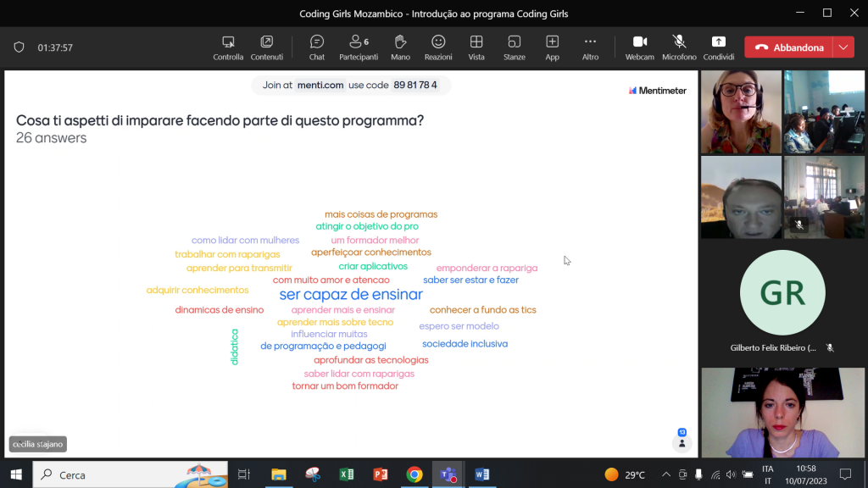This screenshot has width=868, height=488.
Task: Select the classroom video tile in the first row
Action: click(x=824, y=112)
